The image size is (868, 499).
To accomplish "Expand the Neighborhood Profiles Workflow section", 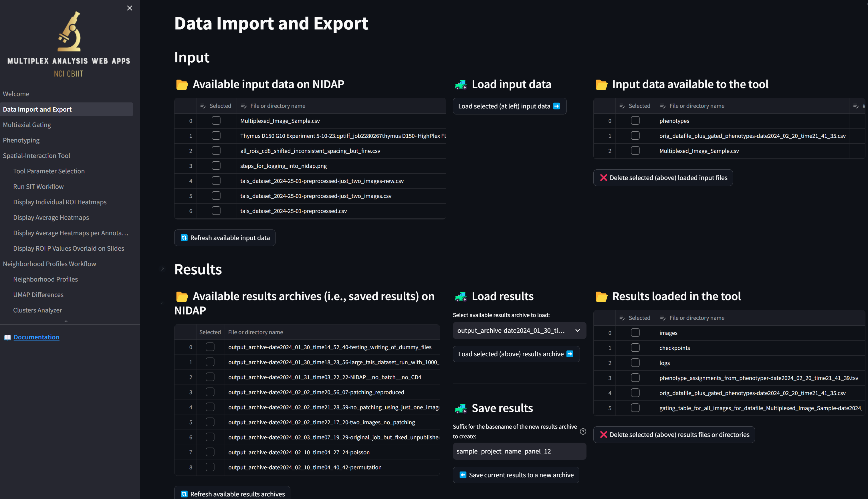I will pos(49,264).
